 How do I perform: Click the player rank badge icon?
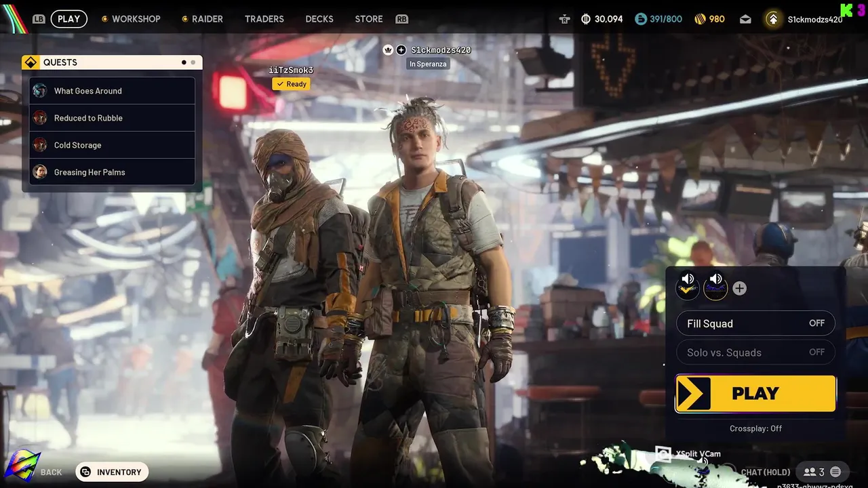coord(772,19)
